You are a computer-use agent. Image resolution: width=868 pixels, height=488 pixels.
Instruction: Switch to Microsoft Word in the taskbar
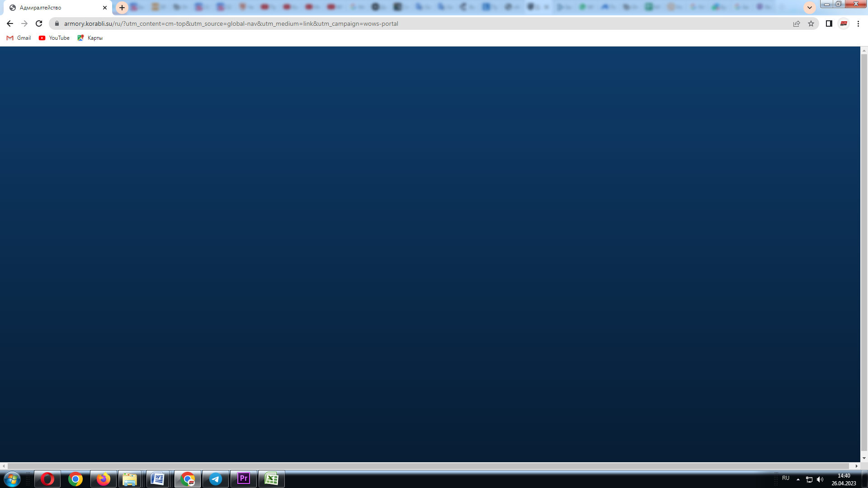point(158,479)
